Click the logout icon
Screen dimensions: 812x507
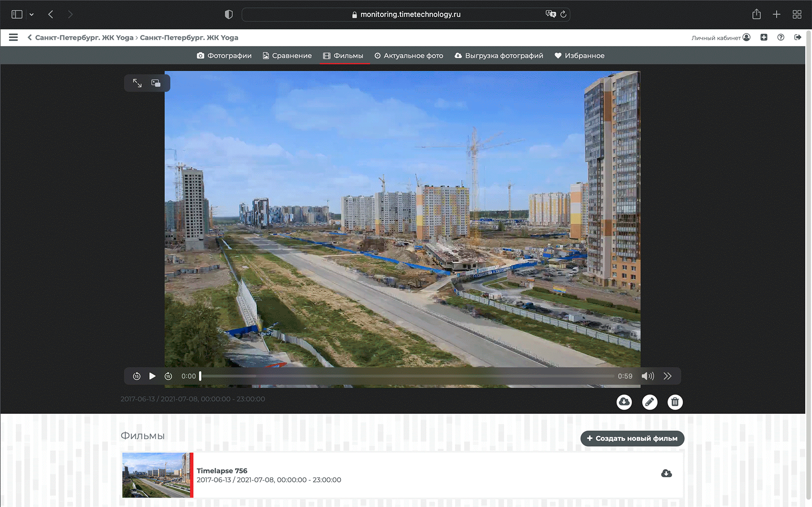[x=798, y=37]
